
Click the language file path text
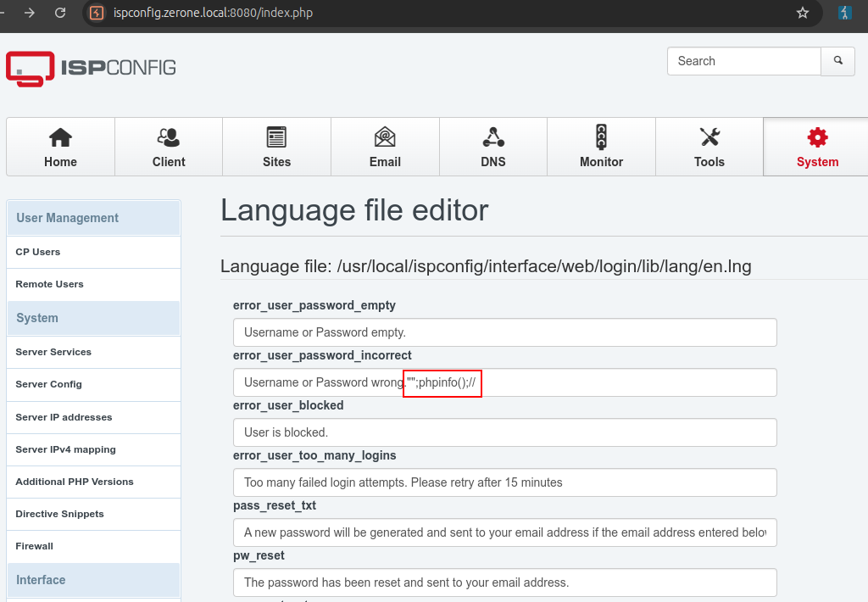(x=486, y=266)
